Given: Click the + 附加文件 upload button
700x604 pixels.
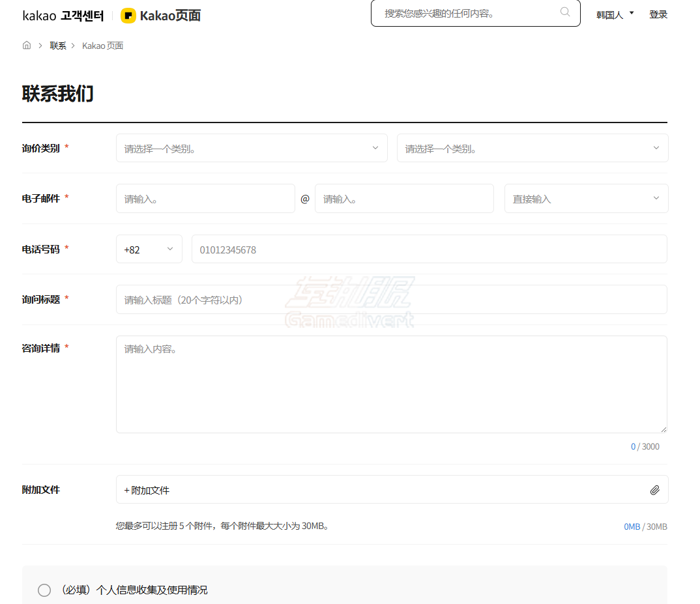Looking at the screenshot, I should pyautogui.click(x=147, y=490).
